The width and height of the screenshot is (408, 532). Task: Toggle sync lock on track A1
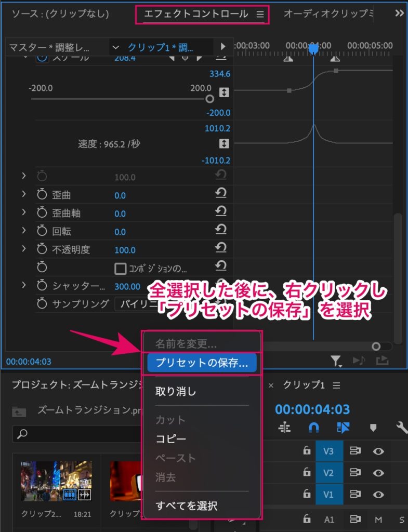pos(356,519)
